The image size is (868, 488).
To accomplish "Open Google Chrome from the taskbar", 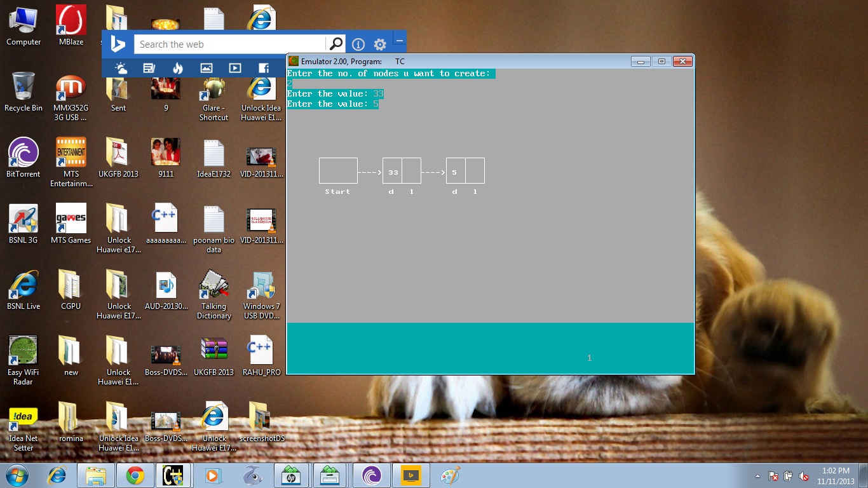I will pos(135,475).
